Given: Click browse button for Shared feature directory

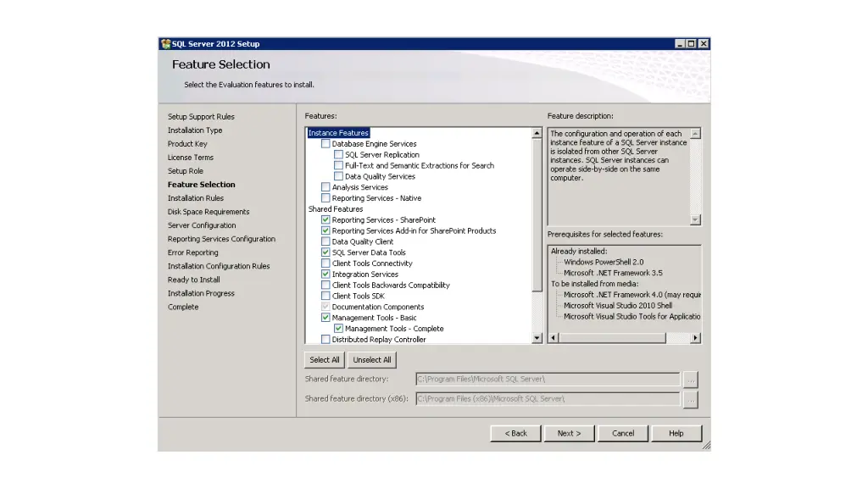Looking at the screenshot, I should [690, 380].
